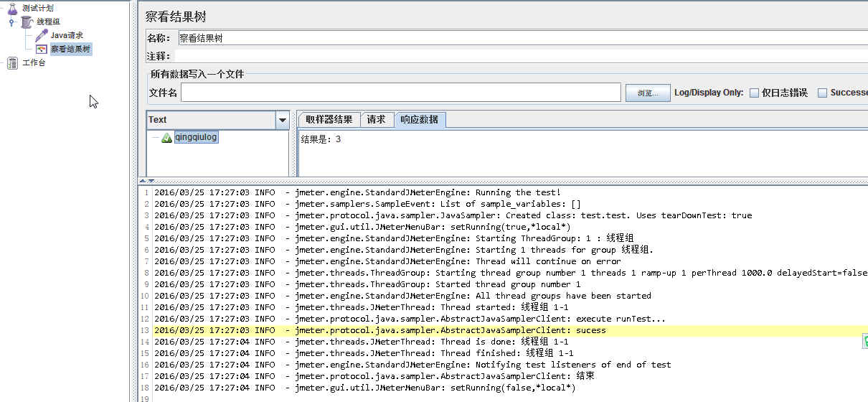Click log line 'Thread finished: 线程组 1-1'

tap(364, 353)
